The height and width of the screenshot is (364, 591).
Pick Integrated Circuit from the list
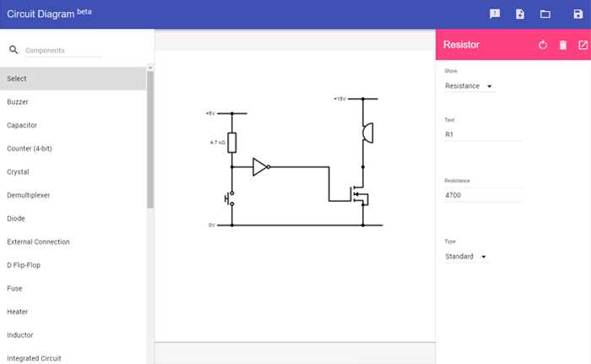tap(73, 357)
